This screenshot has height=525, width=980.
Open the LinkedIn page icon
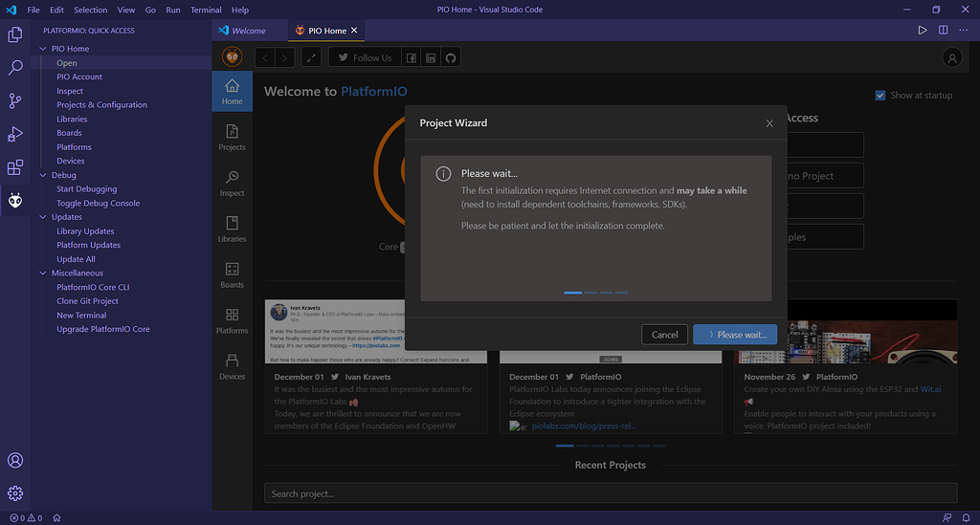coord(431,58)
